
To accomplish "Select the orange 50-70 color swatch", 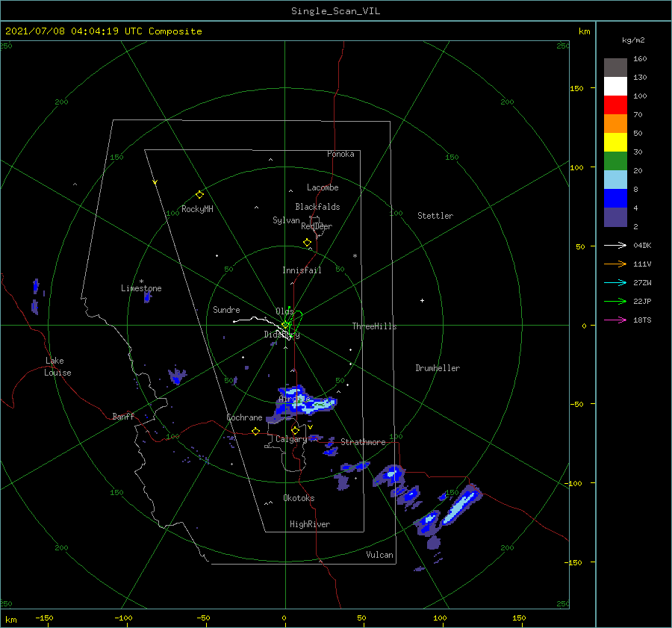I will [x=615, y=123].
